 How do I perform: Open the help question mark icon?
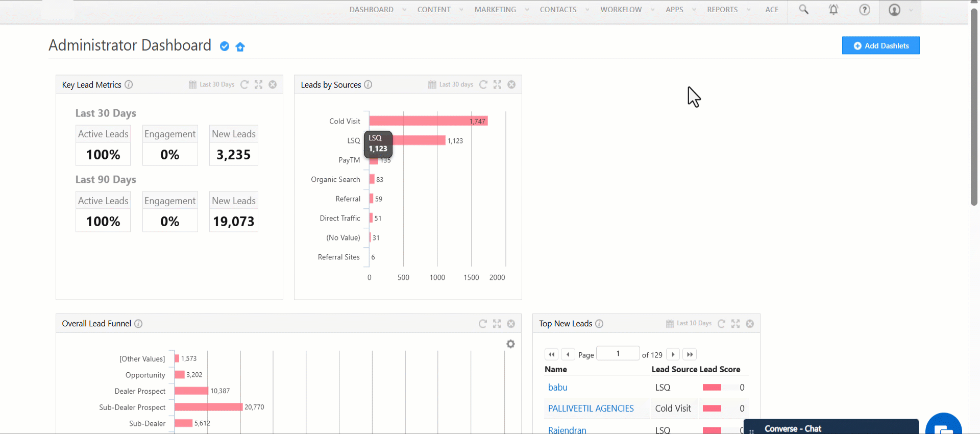pyautogui.click(x=865, y=10)
